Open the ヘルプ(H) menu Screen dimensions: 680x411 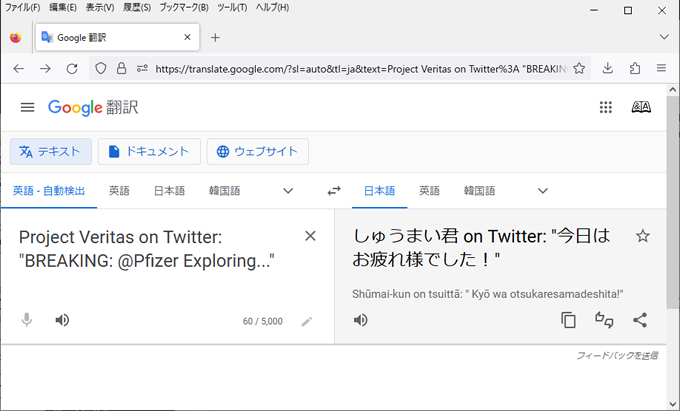point(272,7)
